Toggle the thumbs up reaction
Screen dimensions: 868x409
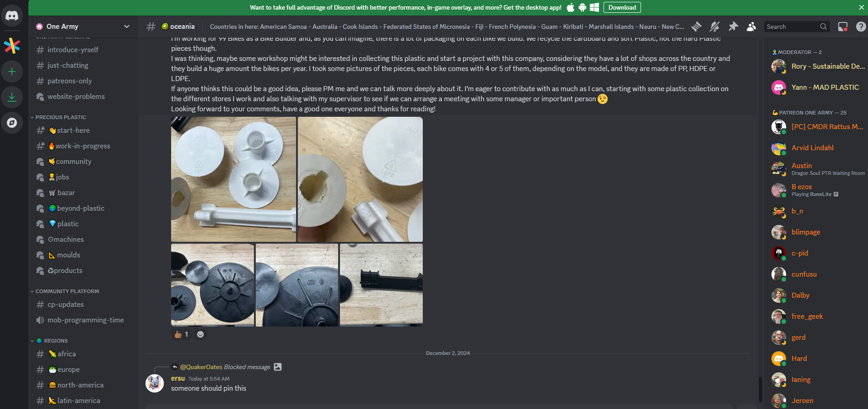coord(182,334)
